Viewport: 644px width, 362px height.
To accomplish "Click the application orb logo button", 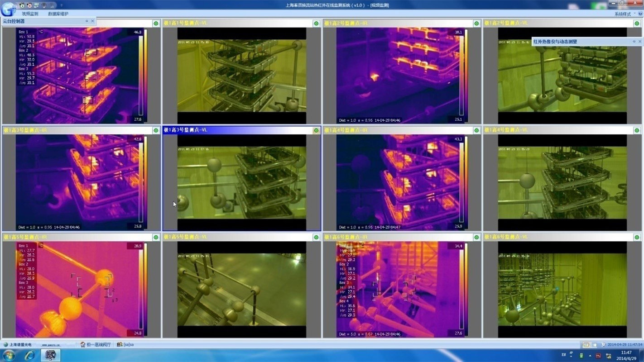I will [8, 9].
